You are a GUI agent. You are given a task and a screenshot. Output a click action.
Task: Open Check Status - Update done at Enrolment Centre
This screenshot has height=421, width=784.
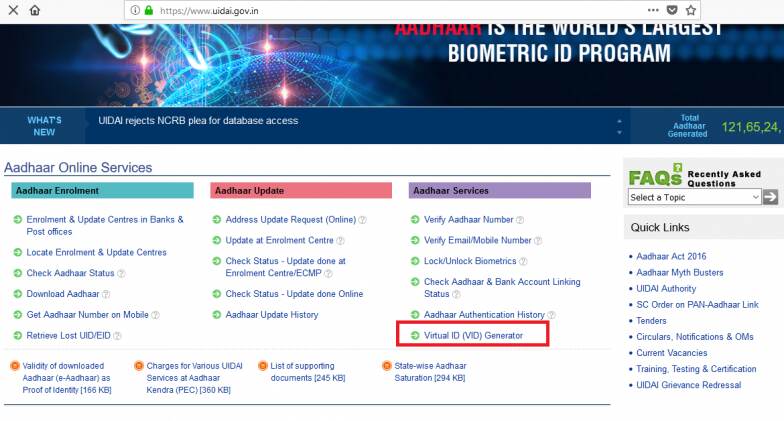pos(286,267)
